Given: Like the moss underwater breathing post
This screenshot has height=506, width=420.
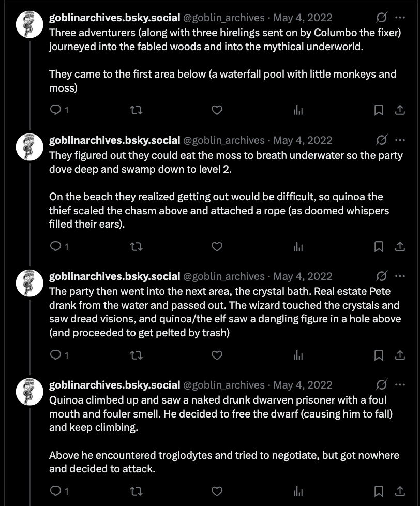Looking at the screenshot, I should coord(217,247).
